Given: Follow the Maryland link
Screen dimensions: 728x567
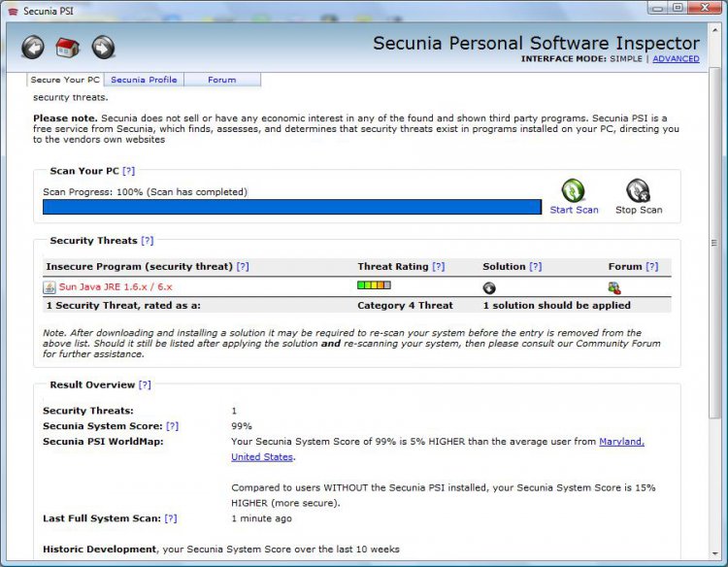Looking at the screenshot, I should point(621,442).
